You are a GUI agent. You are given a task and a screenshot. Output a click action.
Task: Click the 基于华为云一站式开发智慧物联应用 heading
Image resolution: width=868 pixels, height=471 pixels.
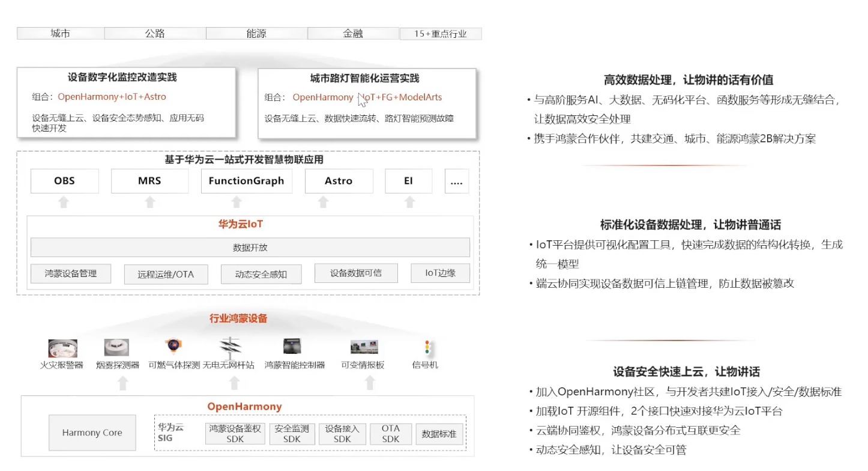[x=244, y=160]
